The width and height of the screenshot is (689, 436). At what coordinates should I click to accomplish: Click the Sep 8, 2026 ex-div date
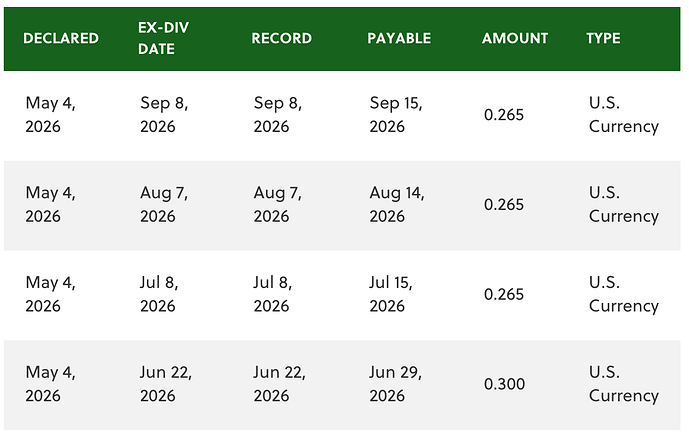(164, 115)
